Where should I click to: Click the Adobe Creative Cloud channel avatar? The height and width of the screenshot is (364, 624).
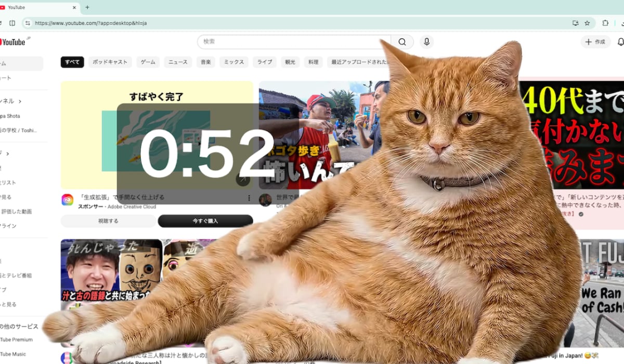[x=68, y=200]
